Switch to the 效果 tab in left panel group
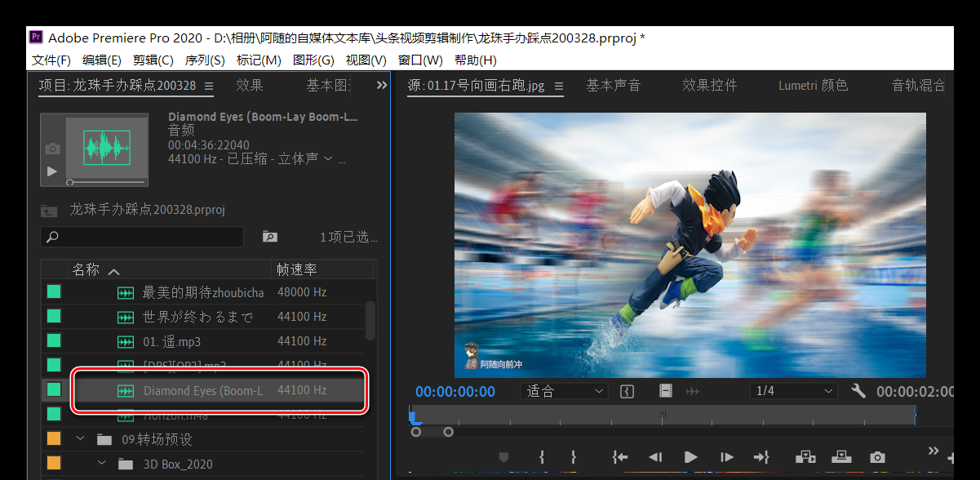 tap(250, 85)
